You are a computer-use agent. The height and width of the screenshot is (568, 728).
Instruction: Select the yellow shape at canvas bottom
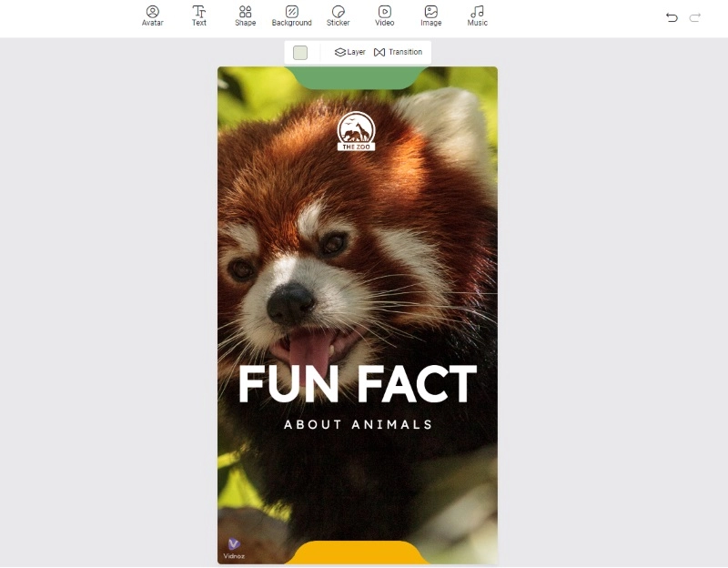point(357,553)
